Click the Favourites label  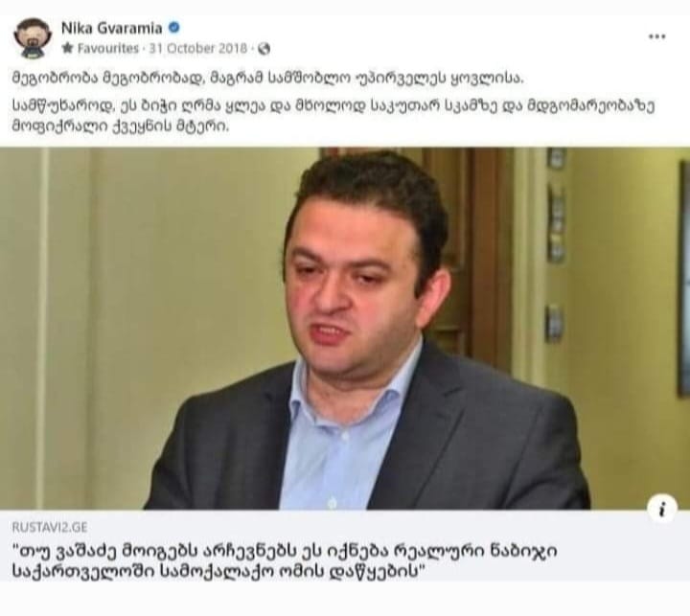(x=107, y=48)
